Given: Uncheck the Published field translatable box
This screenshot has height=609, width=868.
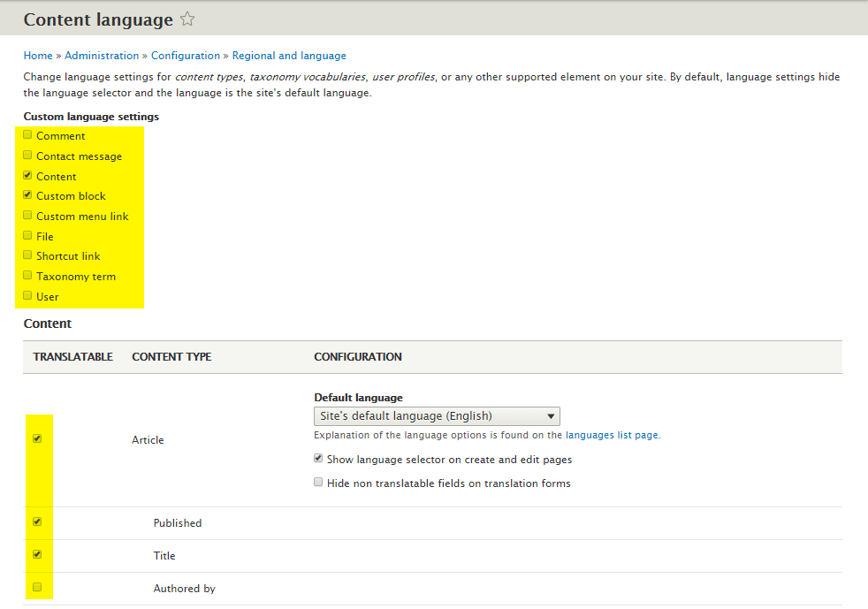Looking at the screenshot, I should 37,521.
